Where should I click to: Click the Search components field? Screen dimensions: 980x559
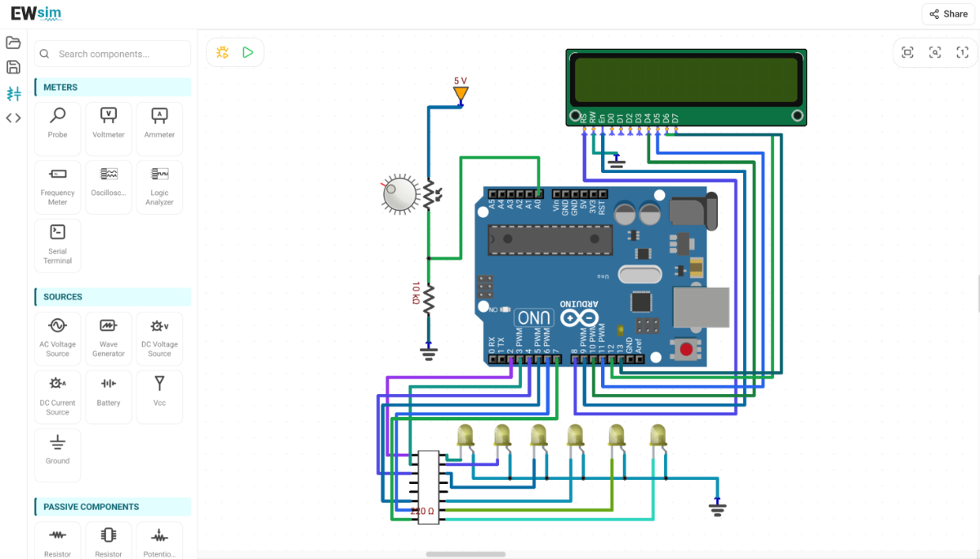tap(113, 54)
